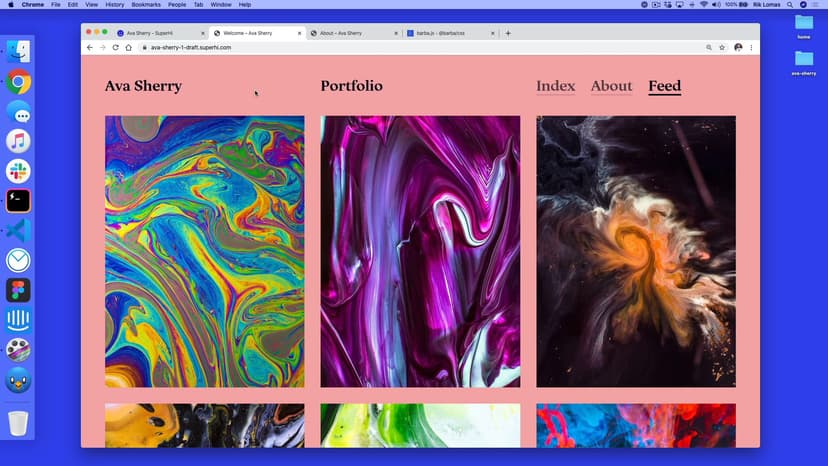Open the Index navigation link
Viewport: 828px width, 466px height.
tap(555, 86)
